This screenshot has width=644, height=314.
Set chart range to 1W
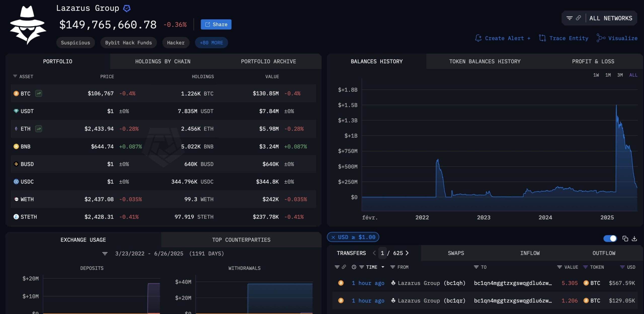(x=596, y=75)
